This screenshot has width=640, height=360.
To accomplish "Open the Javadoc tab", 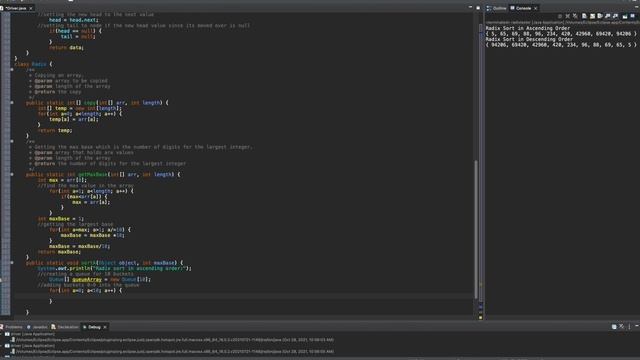I will (37, 327).
